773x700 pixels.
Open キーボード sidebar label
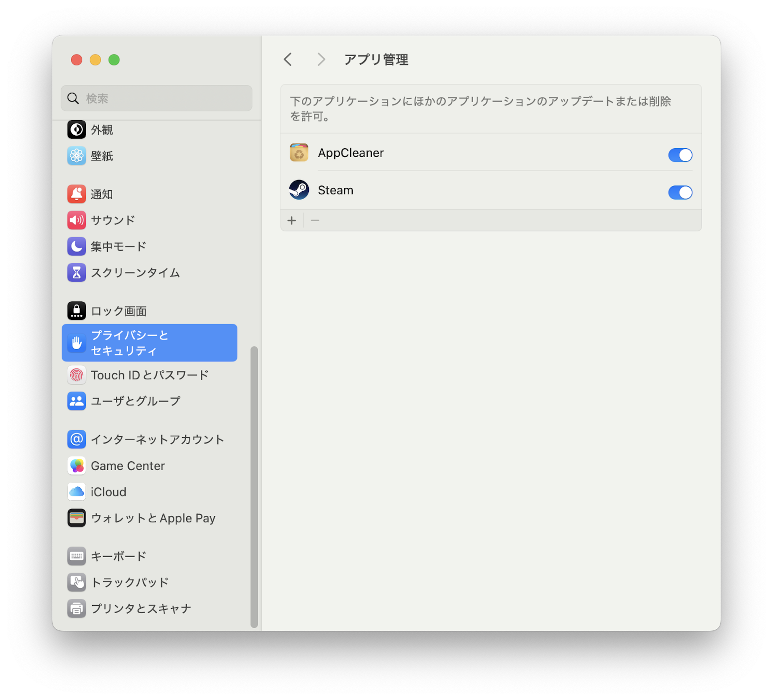(x=118, y=557)
